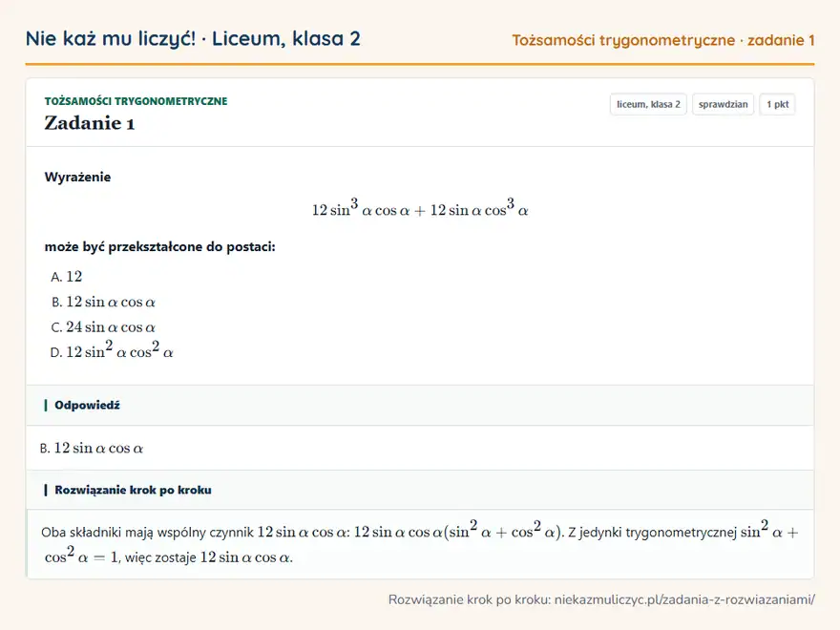Click the 'Tożsamości trygonometryczne · zadanie 1' header text
840x630 pixels.
[663, 40]
